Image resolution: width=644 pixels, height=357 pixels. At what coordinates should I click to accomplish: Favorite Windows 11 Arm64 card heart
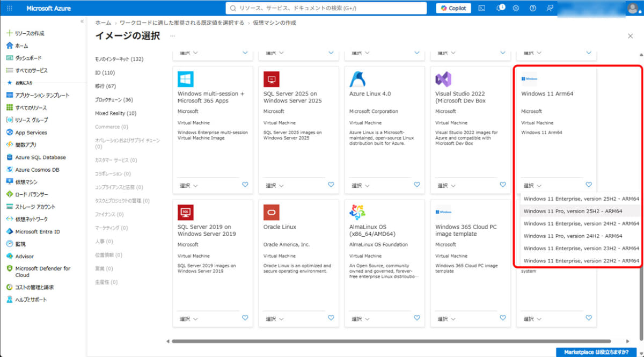589,185
